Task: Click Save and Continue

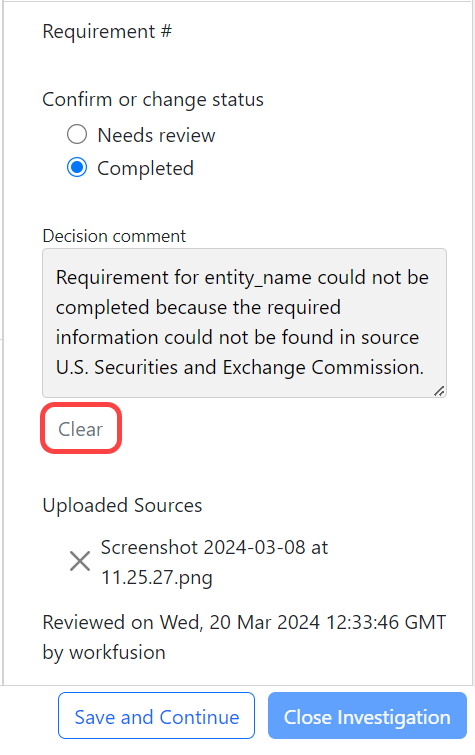Action: tap(157, 716)
